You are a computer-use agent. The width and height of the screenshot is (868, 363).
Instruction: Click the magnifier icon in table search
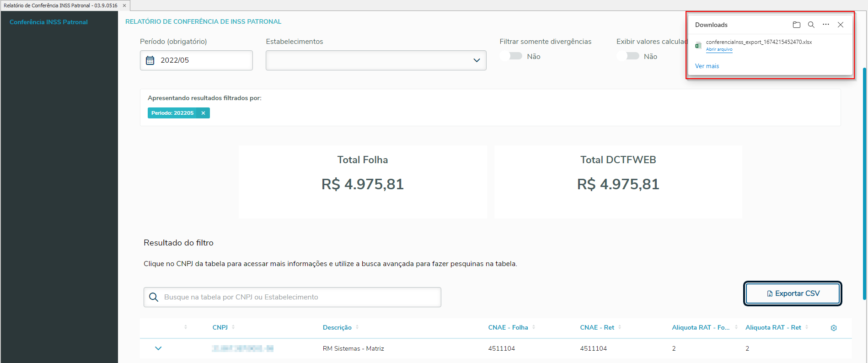pos(154,297)
